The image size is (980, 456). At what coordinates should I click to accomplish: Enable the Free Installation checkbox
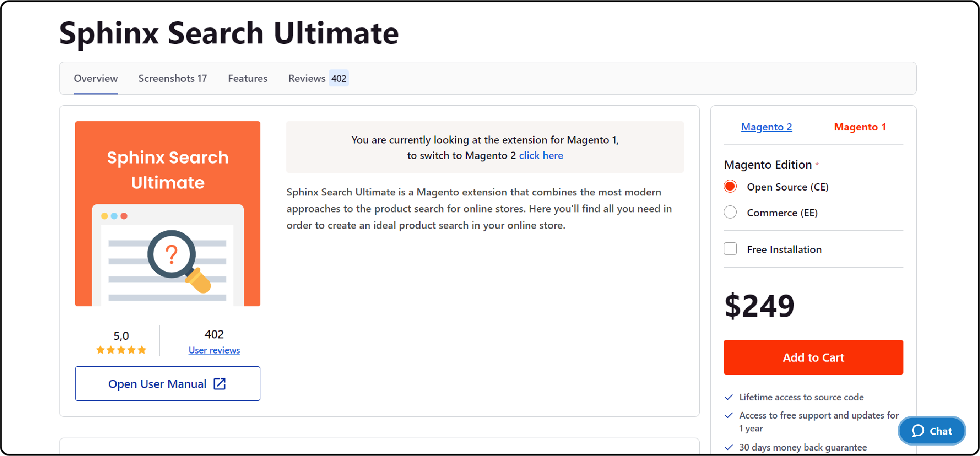pos(730,249)
